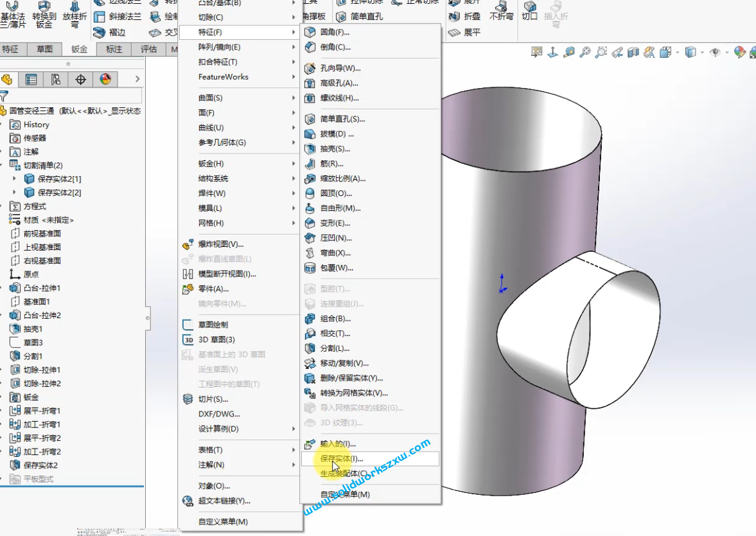The width and height of the screenshot is (756, 536).
Task: Select the Measure tool in heads-up toolbar
Action: click(569, 52)
